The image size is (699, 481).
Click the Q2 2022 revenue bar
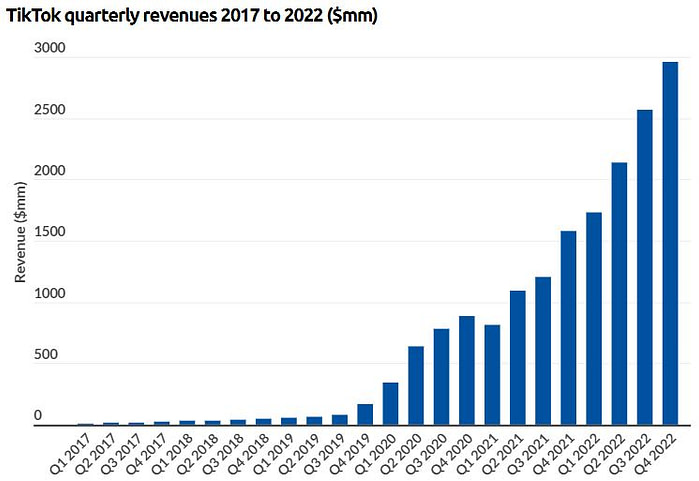click(x=619, y=294)
